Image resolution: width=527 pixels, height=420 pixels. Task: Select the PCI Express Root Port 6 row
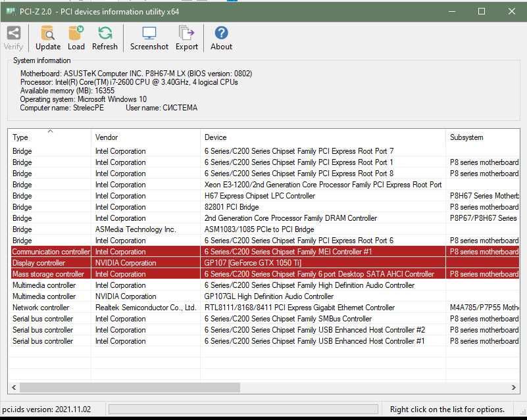coord(265,241)
